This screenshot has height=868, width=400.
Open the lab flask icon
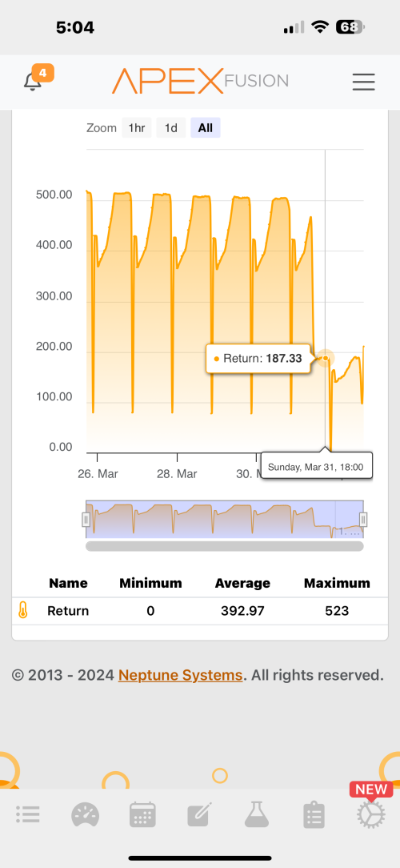[258, 814]
